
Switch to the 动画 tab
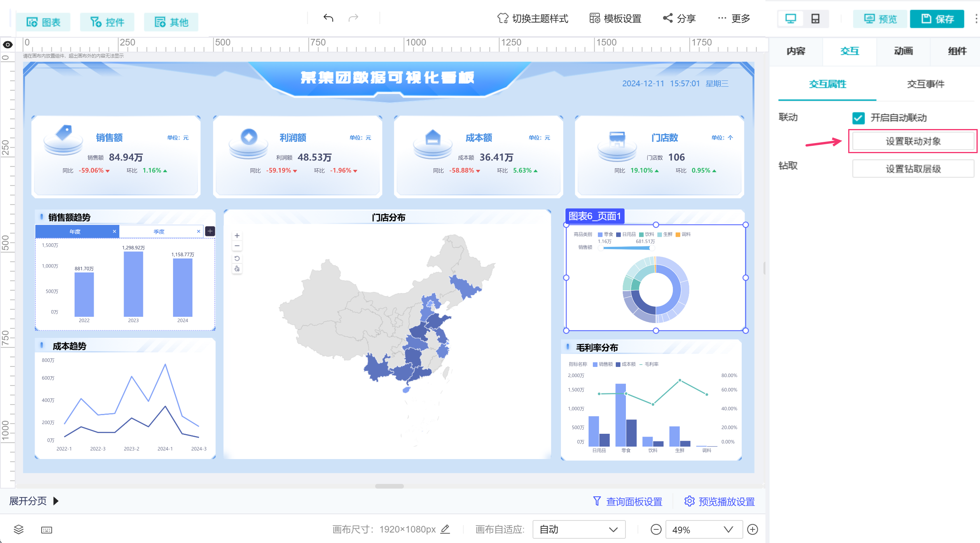click(x=903, y=51)
